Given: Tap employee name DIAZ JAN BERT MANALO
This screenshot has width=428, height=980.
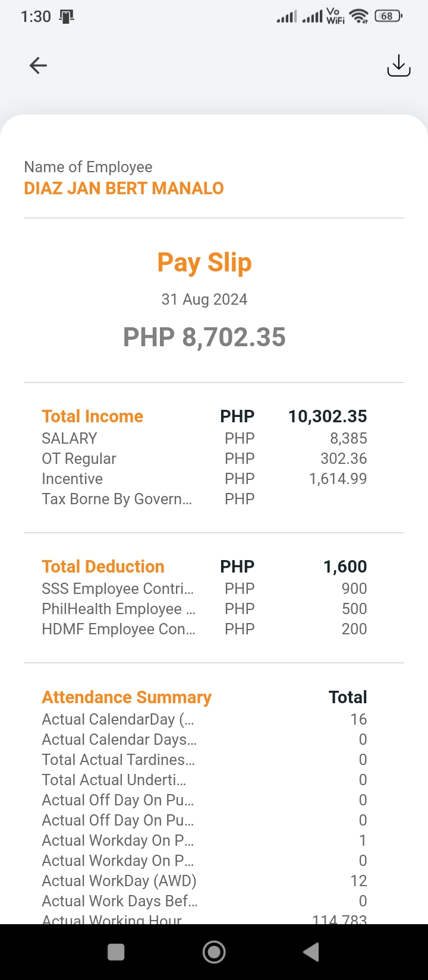Looking at the screenshot, I should click(x=124, y=188).
